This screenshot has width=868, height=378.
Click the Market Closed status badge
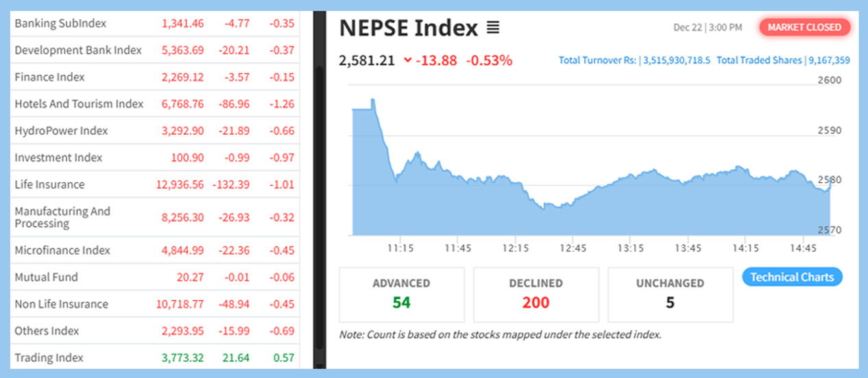pos(804,27)
